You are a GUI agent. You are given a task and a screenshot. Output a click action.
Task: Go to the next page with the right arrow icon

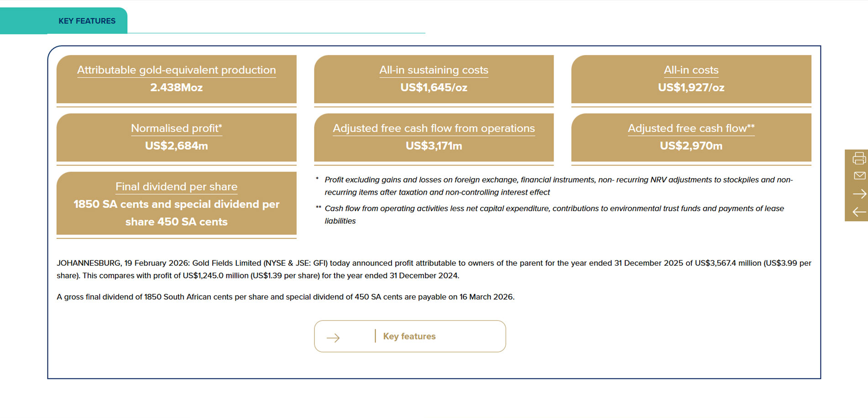click(859, 194)
